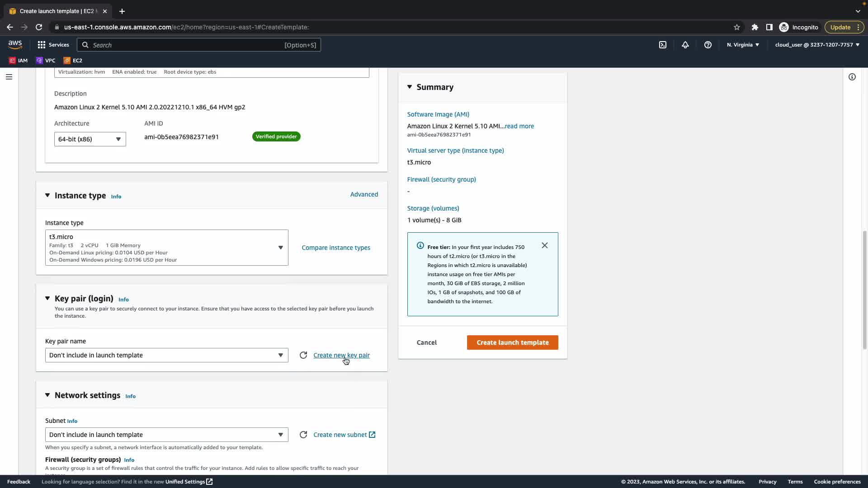
Task: Open the N. Virginia region menu
Action: click(743, 45)
